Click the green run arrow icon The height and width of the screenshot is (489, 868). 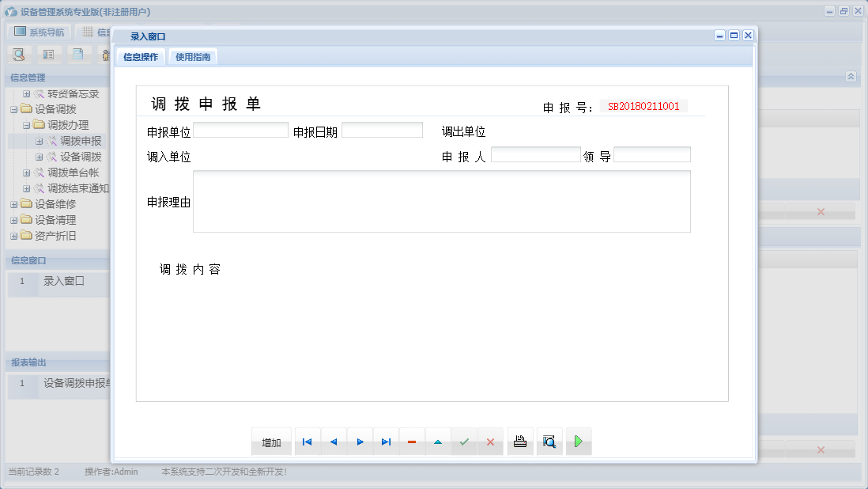[x=578, y=442]
